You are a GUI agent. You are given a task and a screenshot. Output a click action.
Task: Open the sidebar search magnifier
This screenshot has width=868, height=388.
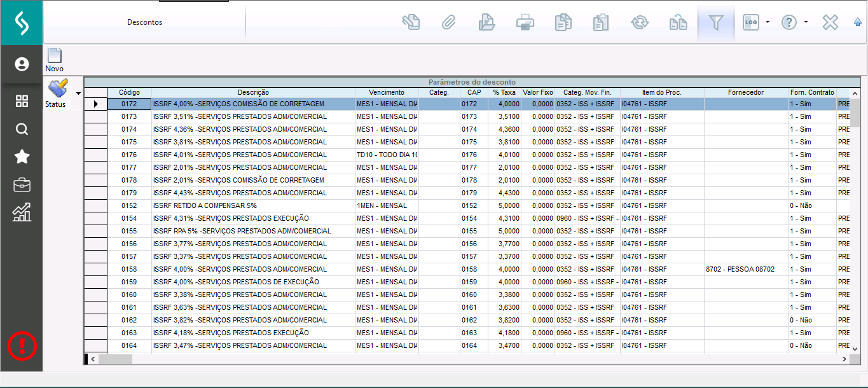click(x=22, y=129)
